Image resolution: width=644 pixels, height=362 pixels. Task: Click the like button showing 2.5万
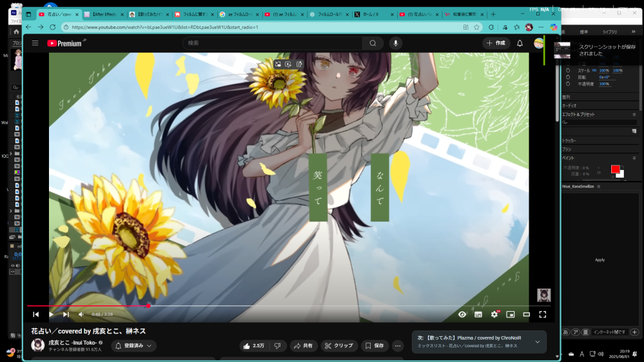253,346
